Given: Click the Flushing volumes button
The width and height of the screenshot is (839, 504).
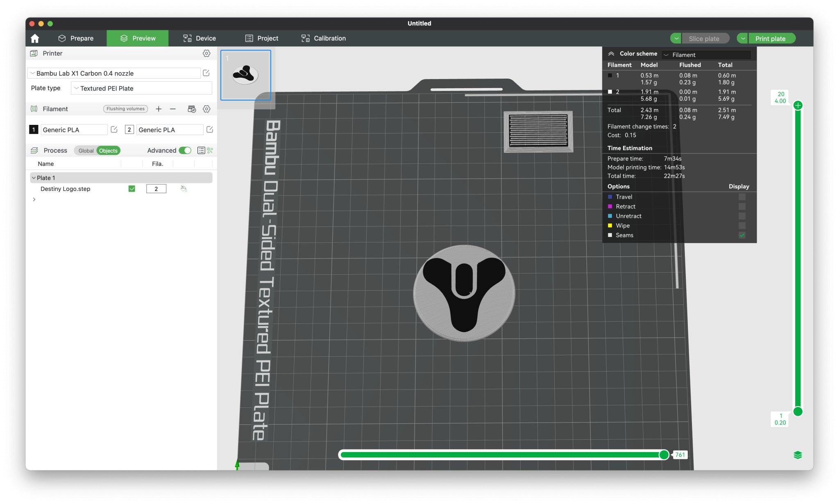Looking at the screenshot, I should coord(125,109).
